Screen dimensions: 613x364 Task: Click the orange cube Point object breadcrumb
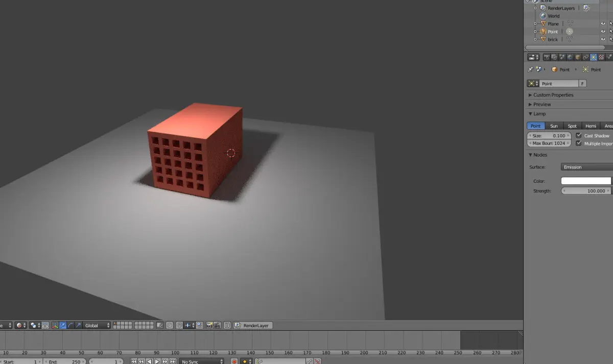[555, 69]
